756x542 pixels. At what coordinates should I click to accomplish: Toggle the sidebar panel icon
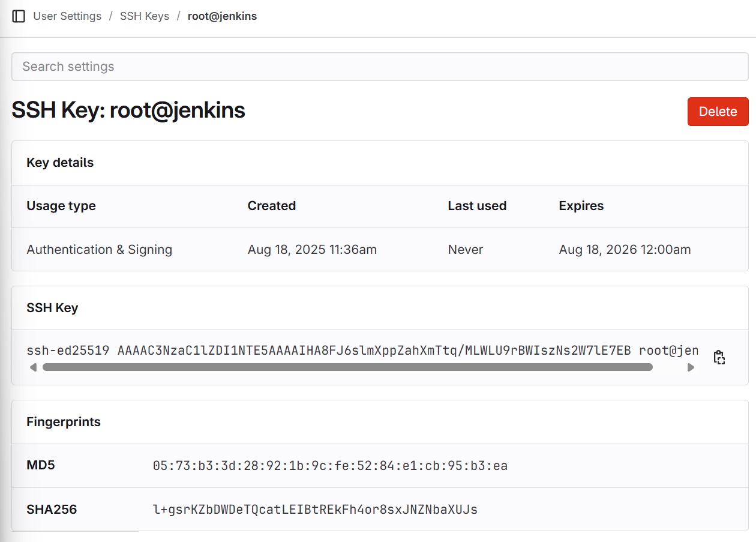pyautogui.click(x=19, y=16)
